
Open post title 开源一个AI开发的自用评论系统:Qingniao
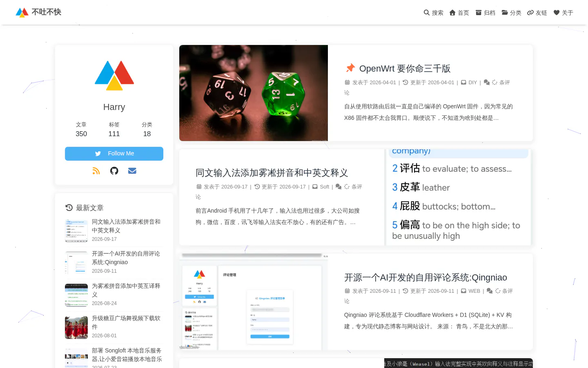coord(425,278)
